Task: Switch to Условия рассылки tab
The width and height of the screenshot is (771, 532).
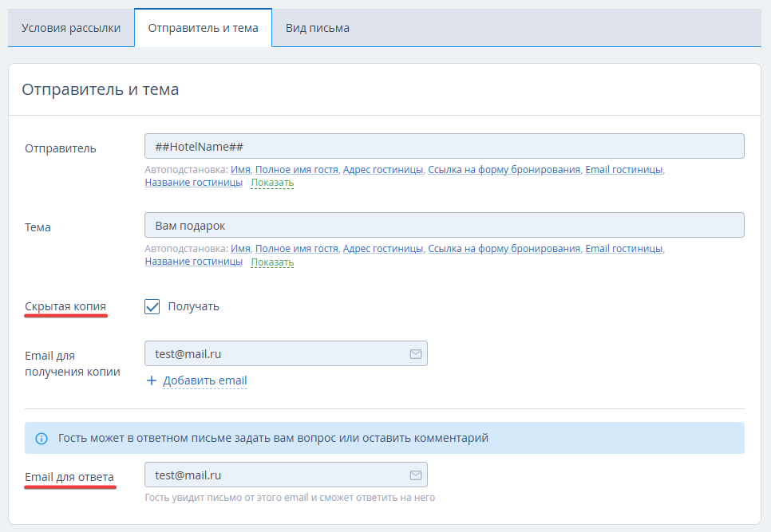Action: point(71,28)
